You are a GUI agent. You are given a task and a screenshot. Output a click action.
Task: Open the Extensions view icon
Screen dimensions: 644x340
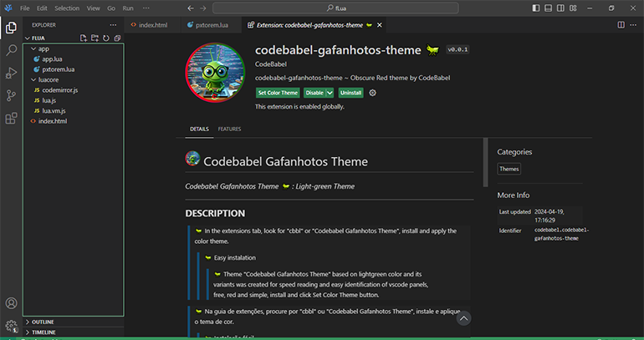[x=11, y=118]
